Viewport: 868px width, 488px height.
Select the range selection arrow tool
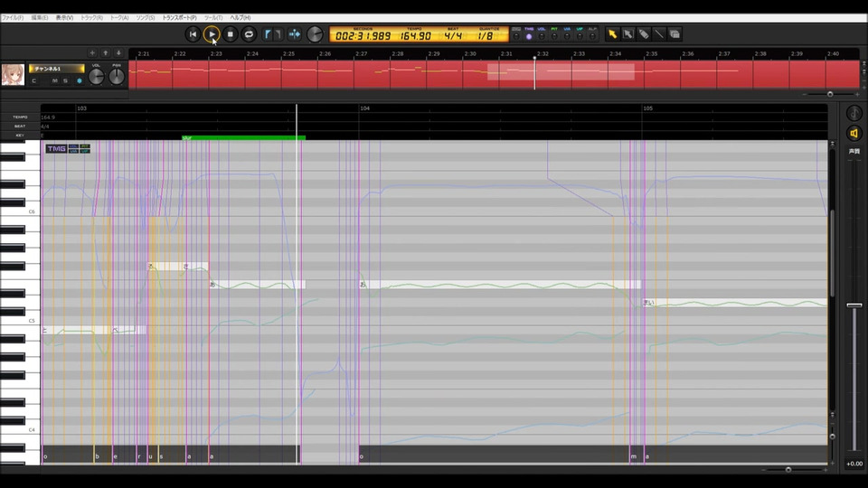pyautogui.click(x=627, y=34)
